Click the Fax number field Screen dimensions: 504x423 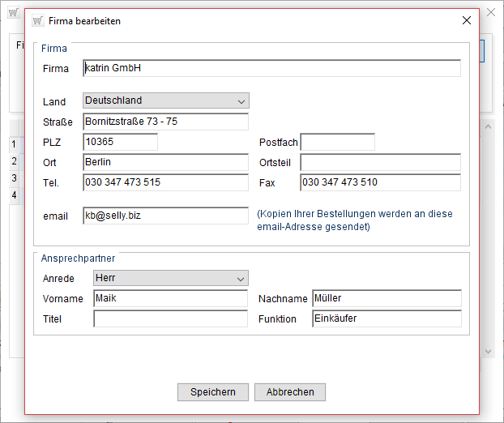point(380,182)
